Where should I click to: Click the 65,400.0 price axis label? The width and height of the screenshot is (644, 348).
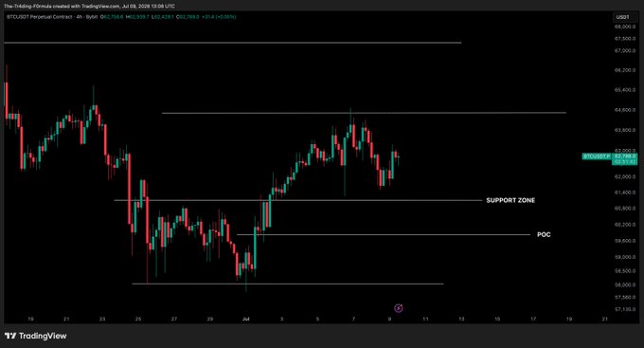click(x=625, y=90)
